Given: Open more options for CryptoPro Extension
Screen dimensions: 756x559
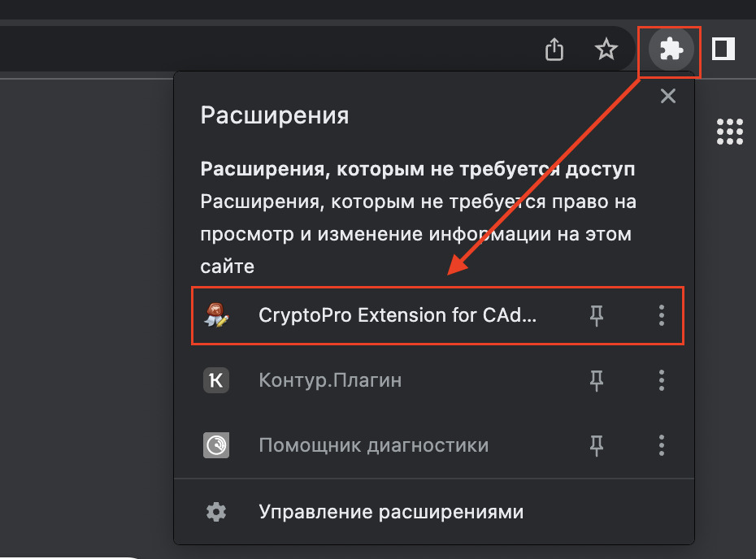Looking at the screenshot, I should point(662,315).
